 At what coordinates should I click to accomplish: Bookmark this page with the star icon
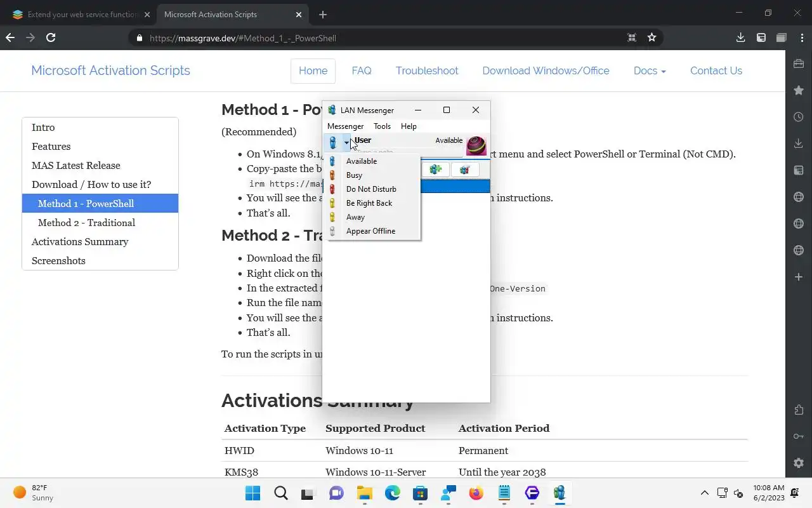tap(652, 37)
